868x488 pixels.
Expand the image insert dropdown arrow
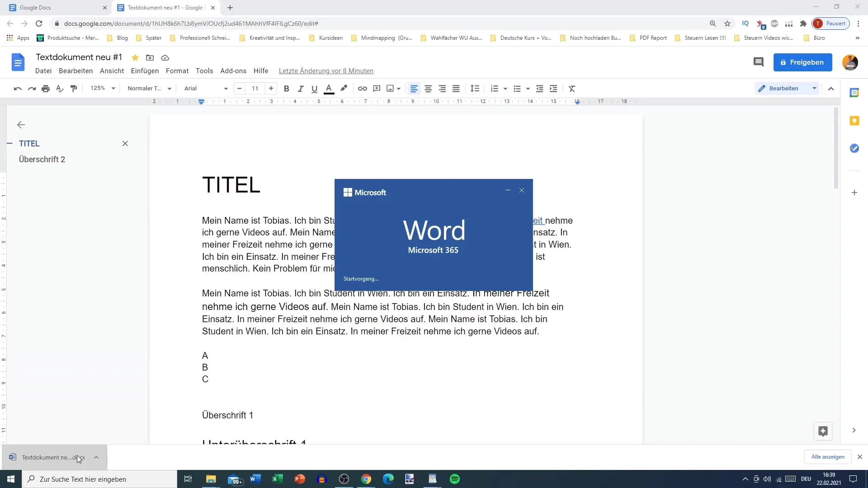[x=399, y=89]
